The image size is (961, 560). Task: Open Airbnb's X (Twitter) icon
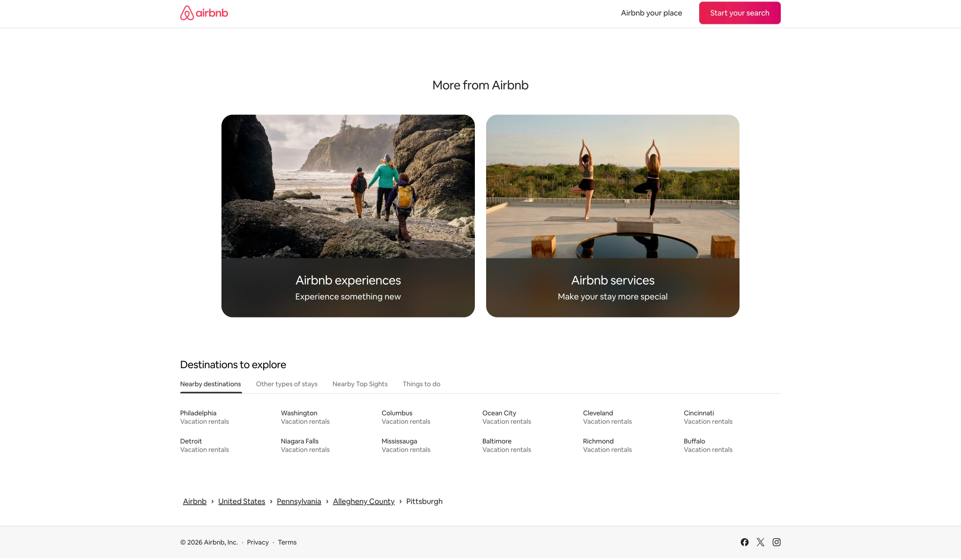(x=761, y=542)
